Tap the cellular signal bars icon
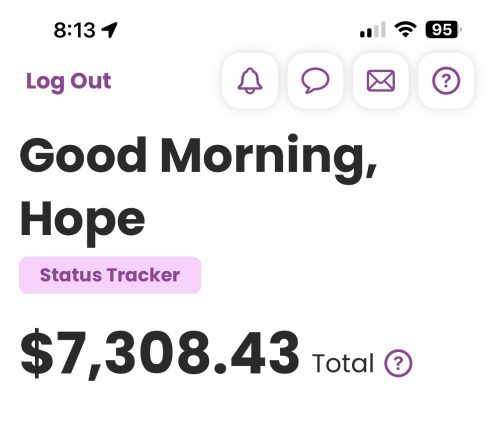 click(373, 30)
